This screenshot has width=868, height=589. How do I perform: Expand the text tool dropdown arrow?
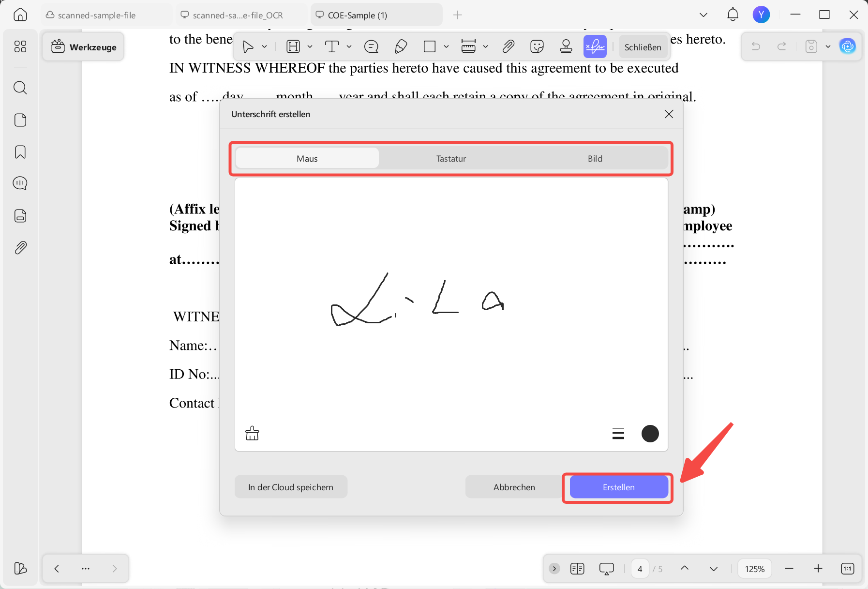pos(349,47)
